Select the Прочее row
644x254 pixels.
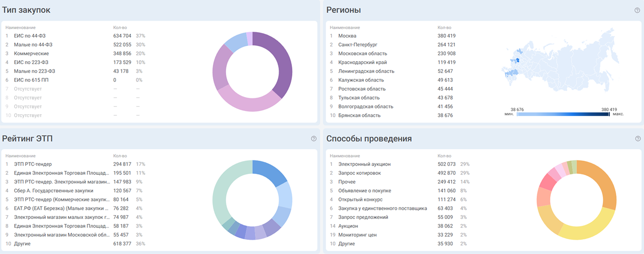(400, 182)
